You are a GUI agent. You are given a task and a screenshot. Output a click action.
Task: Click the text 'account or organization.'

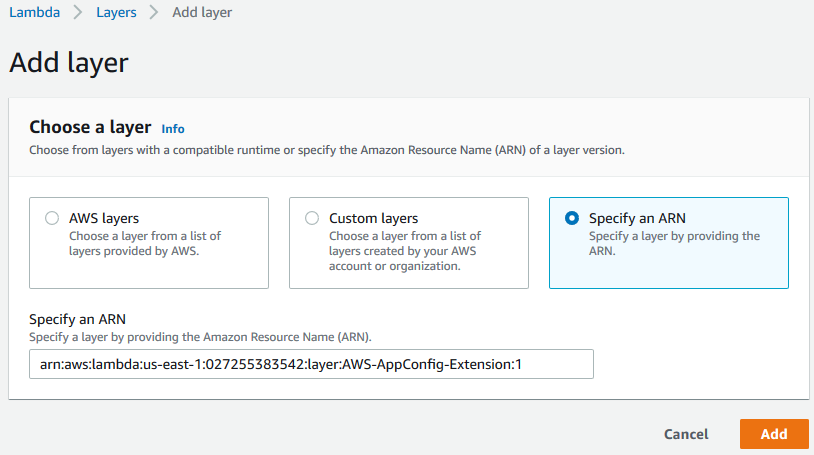point(395,266)
